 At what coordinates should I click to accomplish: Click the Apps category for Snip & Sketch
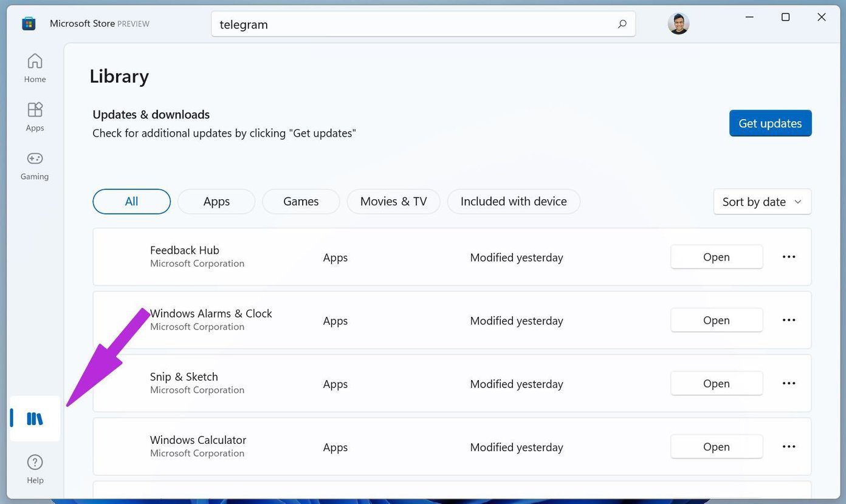(335, 384)
